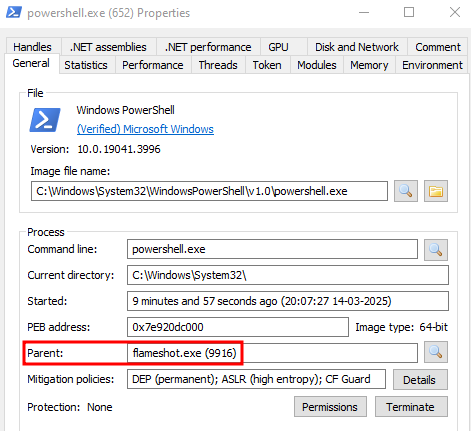Screen dimensions: 471x431
Task: Terminate the powershell.exe process
Action: tap(411, 407)
